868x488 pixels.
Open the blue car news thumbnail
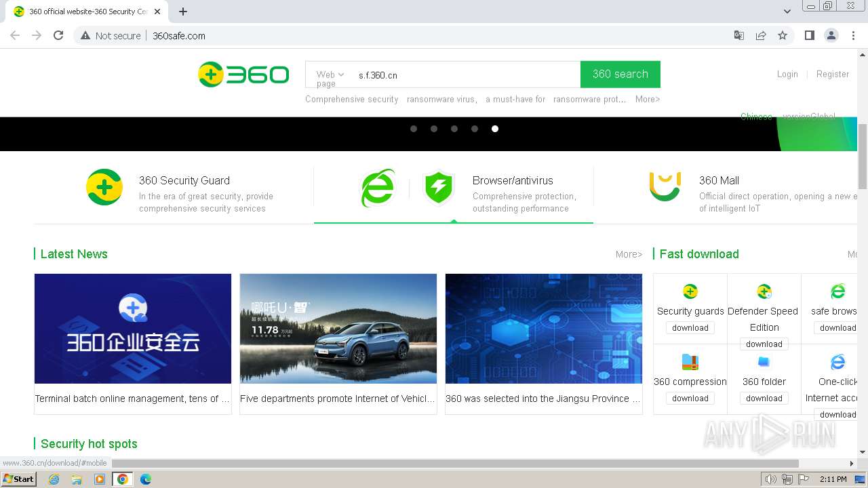coord(338,329)
